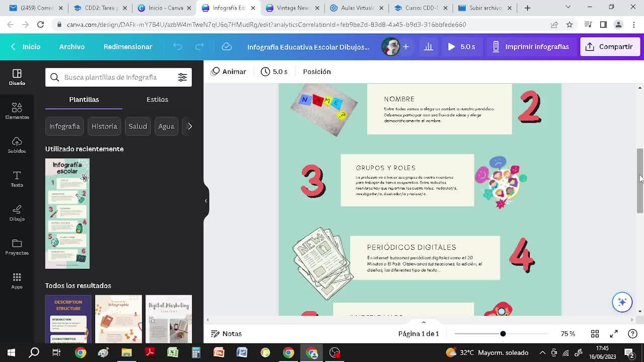Click the Animar button
Image resolution: width=644 pixels, height=362 pixels.
pyautogui.click(x=229, y=72)
